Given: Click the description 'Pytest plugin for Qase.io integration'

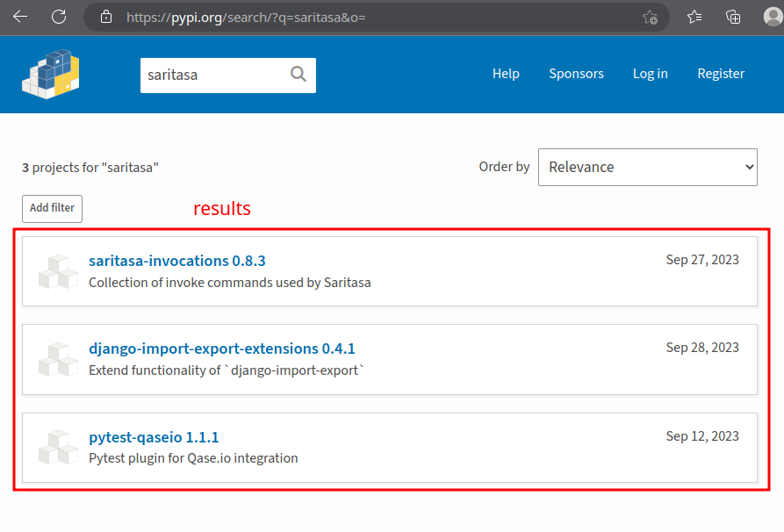Looking at the screenshot, I should [x=193, y=458].
